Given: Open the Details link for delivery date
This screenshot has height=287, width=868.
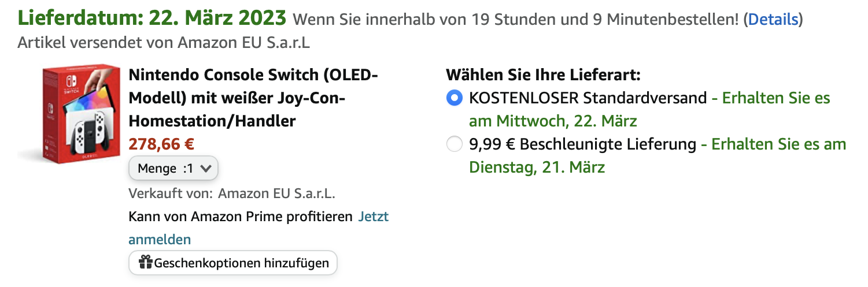Looking at the screenshot, I should 773,20.
